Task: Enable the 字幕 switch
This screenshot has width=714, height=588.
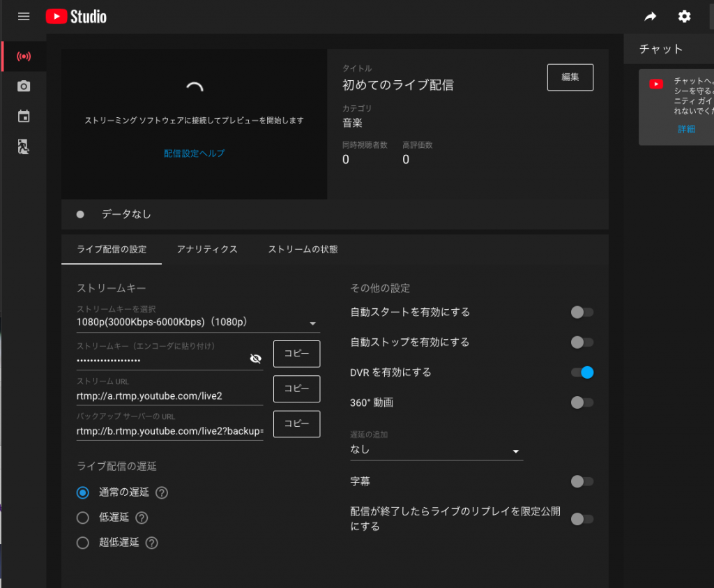Action: click(x=582, y=481)
